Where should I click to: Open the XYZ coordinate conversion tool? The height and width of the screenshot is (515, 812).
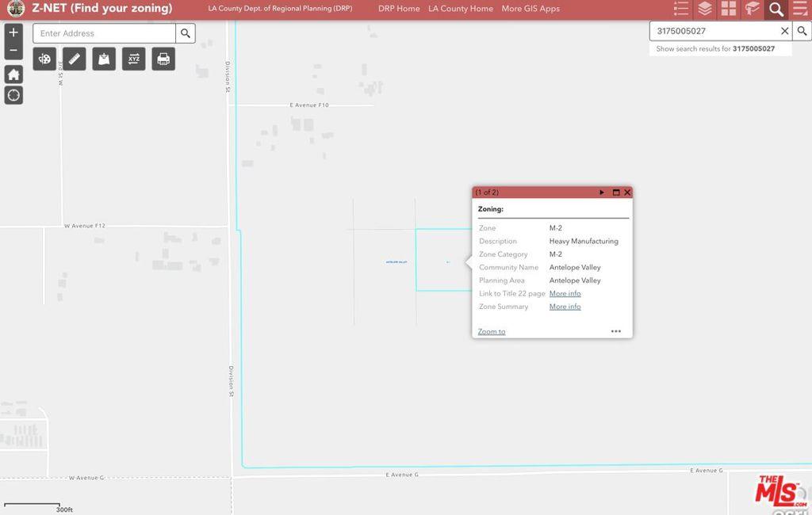(133, 59)
